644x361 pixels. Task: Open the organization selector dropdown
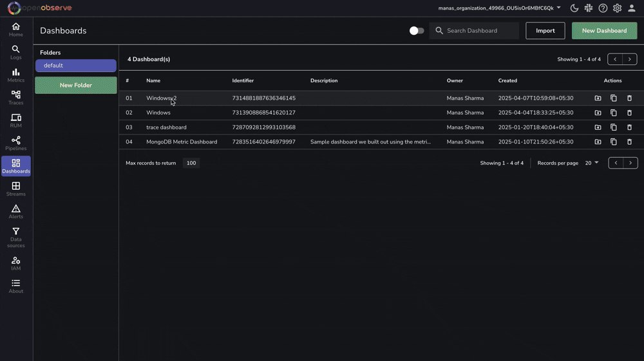[499, 8]
